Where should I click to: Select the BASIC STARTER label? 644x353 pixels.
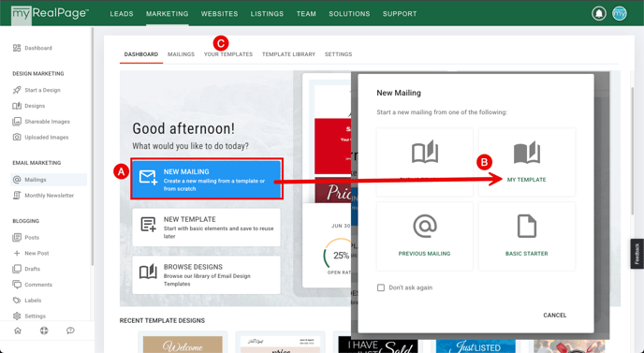click(x=527, y=254)
